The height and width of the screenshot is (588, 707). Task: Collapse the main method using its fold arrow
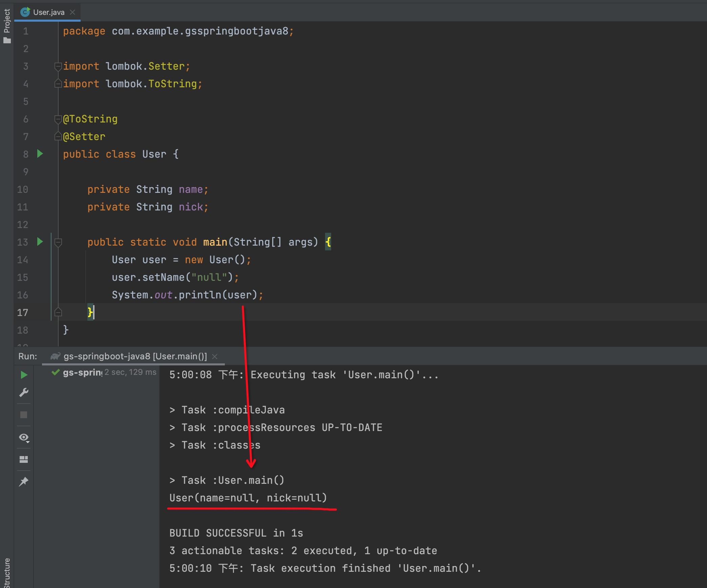click(x=58, y=242)
